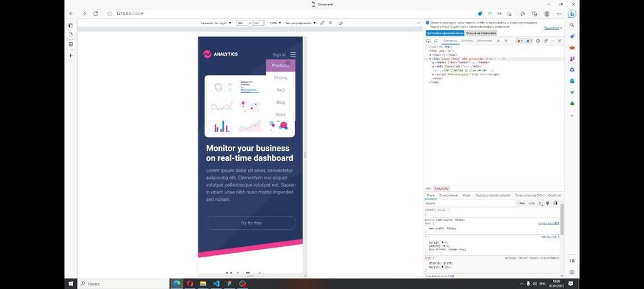644x289 pixels.
Task: Open the site info icon in the address bar
Action: pyautogui.click(x=110, y=14)
